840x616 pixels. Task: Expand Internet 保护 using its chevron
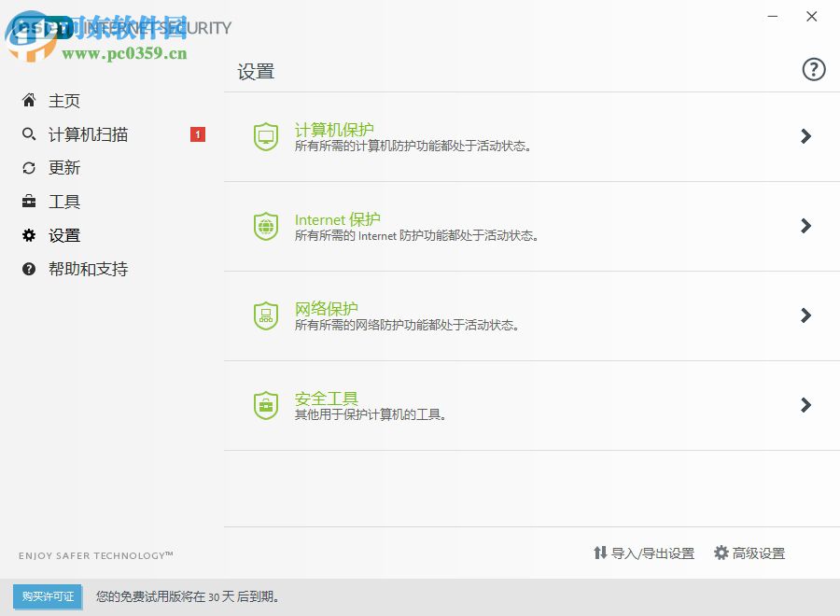805,226
